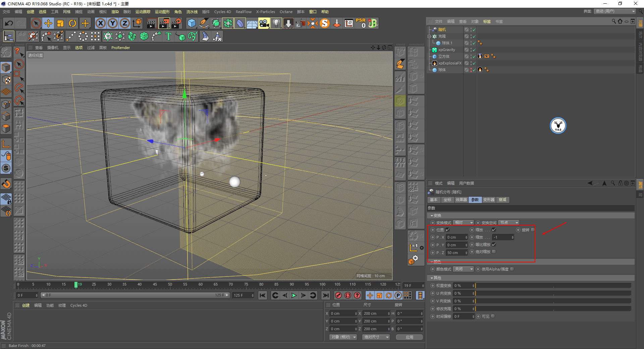Enable the 绝对缩放 checkbox
Screen dimensions: 644x349
click(x=494, y=252)
